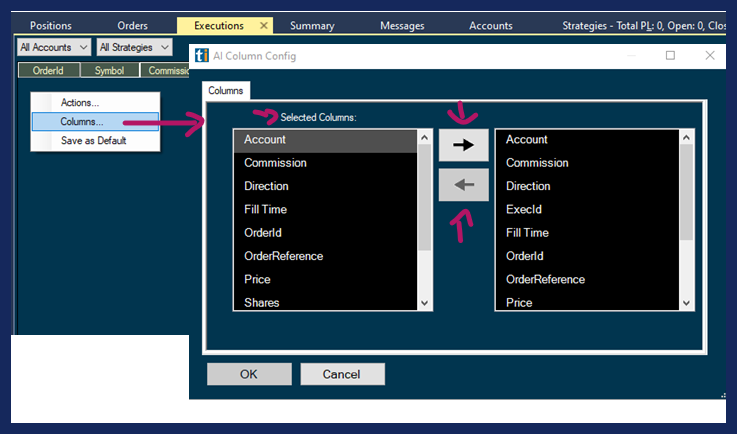Click the right arrow move button
This screenshot has height=434, width=737.
(x=463, y=145)
